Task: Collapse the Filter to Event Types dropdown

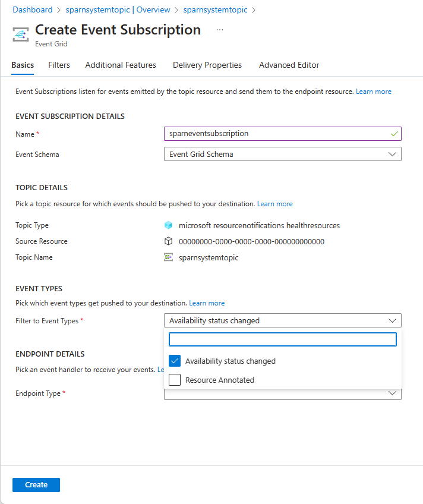Action: 283,320
